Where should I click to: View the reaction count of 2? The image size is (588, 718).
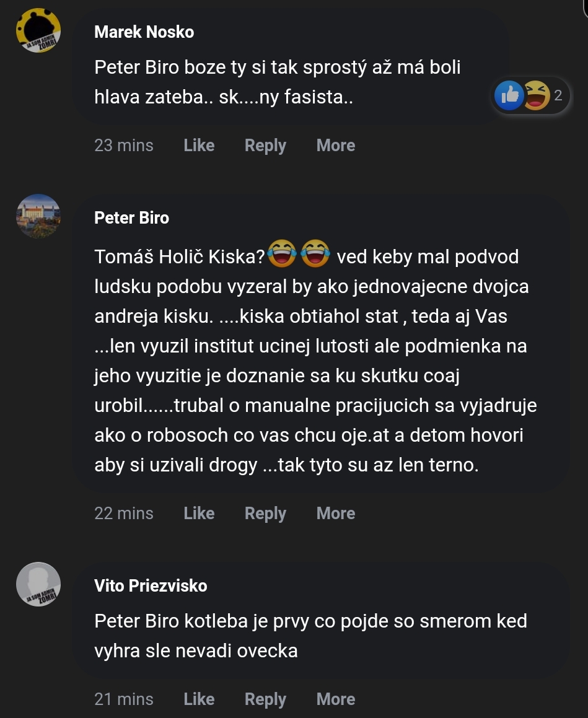click(558, 95)
